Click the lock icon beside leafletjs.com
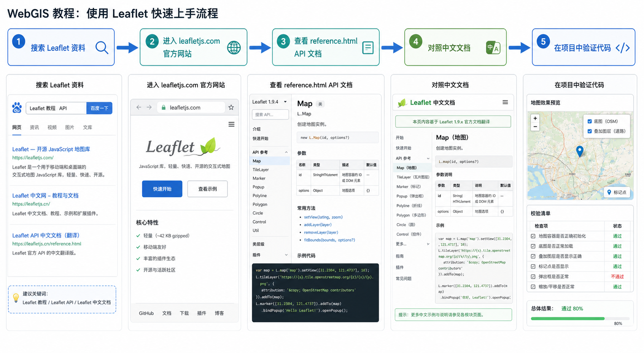The height and width of the screenshot is (353, 644). tap(164, 108)
